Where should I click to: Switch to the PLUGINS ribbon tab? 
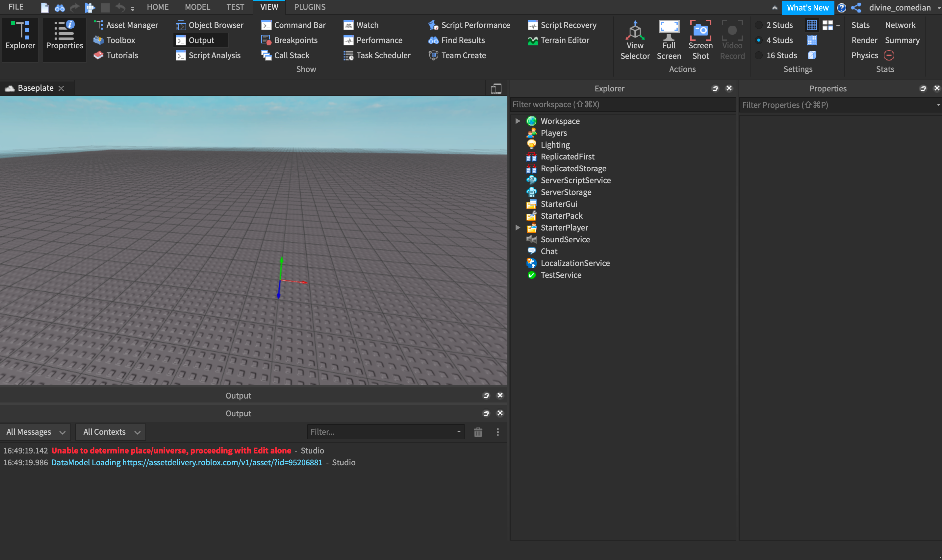310,7
